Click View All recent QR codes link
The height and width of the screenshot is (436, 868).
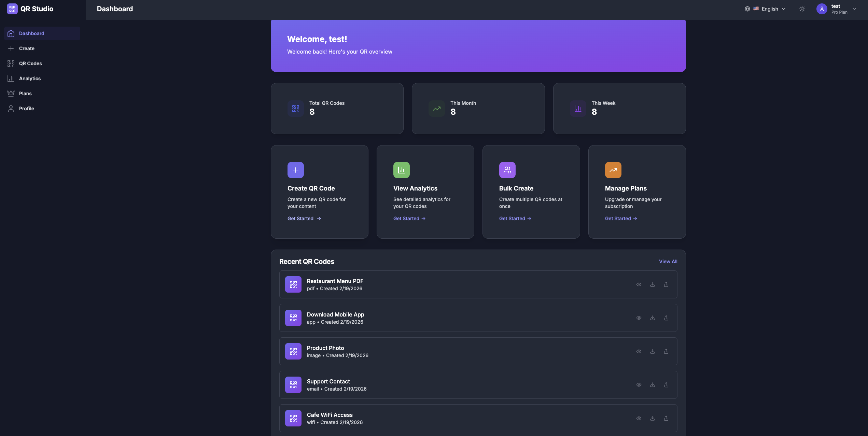click(668, 262)
